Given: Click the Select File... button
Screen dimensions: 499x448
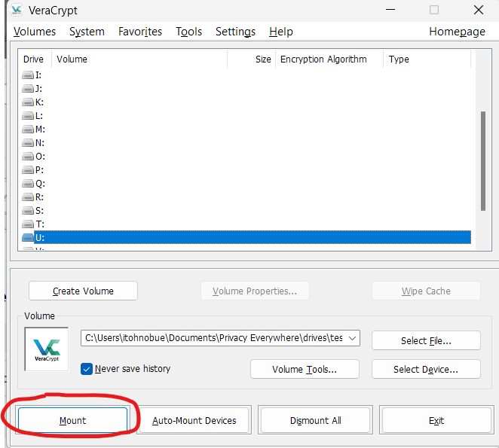Looking at the screenshot, I should tap(426, 340).
